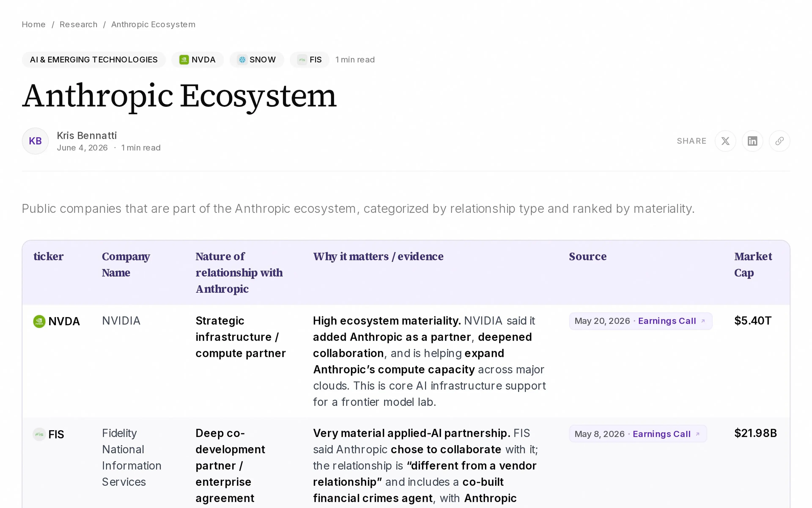Click NVIDIA company name cell
Image resolution: width=812 pixels, height=508 pixels.
[x=121, y=320]
